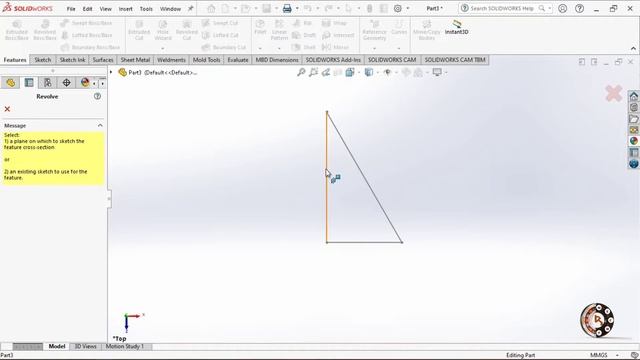This screenshot has width=640, height=360.
Task: Open the print button dropdown arrow
Action: [297, 9]
